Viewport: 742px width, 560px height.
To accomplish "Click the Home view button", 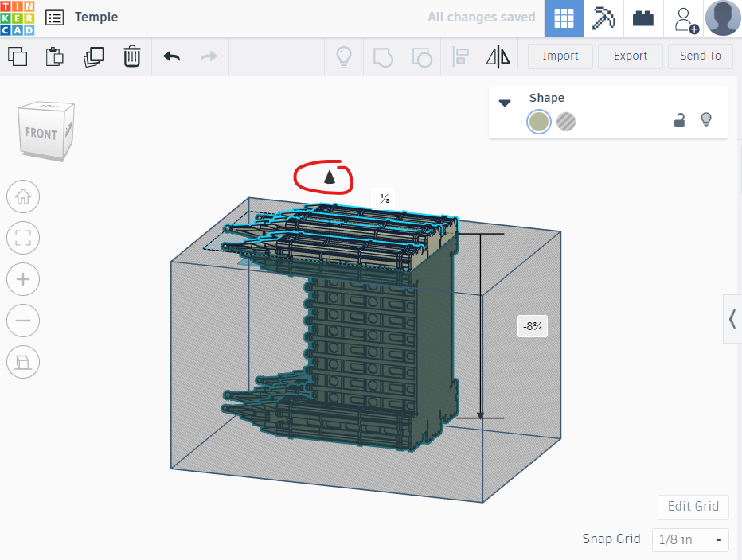I will pyautogui.click(x=23, y=196).
